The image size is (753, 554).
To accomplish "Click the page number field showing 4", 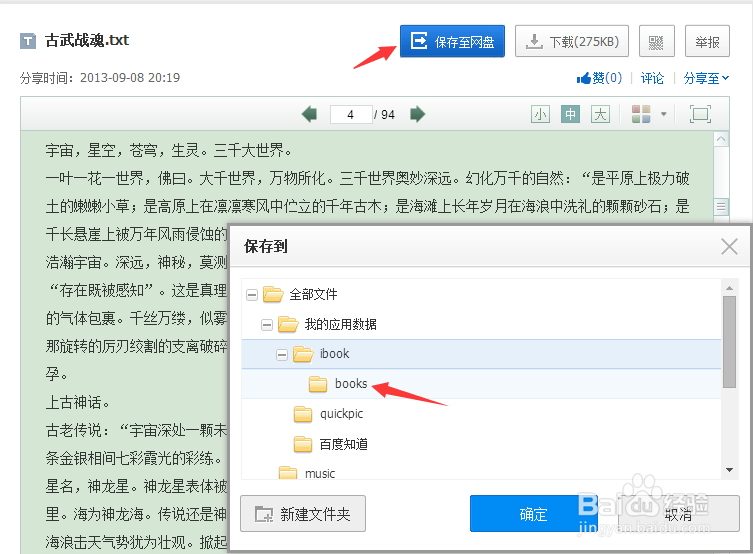I will 351,114.
